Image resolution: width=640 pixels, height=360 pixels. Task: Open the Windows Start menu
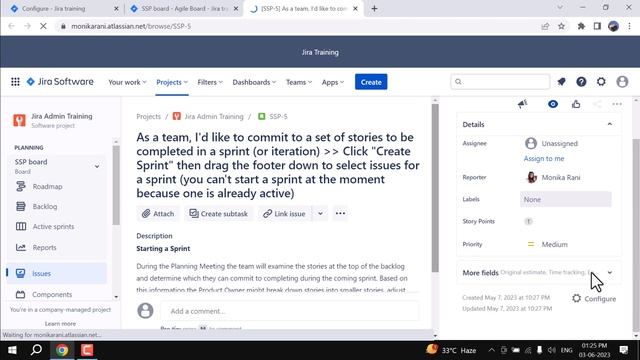click(x=12, y=350)
